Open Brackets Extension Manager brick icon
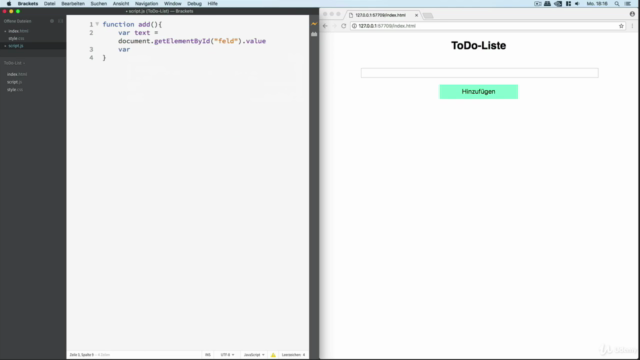 tap(314, 34)
